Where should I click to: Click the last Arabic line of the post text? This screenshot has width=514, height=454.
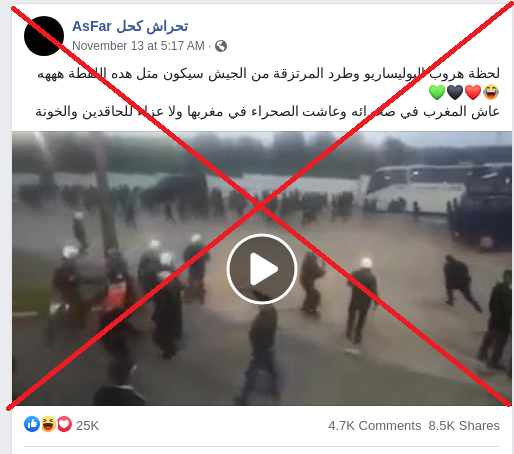267,112
